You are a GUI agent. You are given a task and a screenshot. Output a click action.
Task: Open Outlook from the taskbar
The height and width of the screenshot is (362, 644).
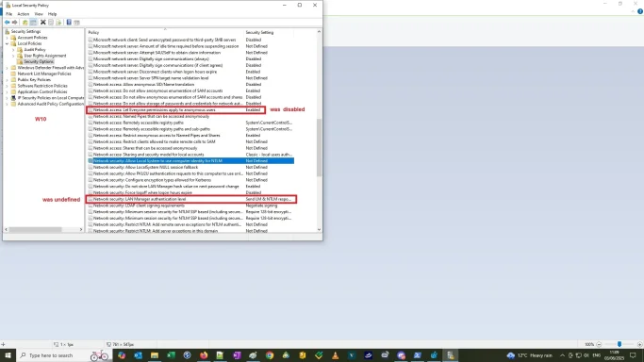[x=138, y=355]
